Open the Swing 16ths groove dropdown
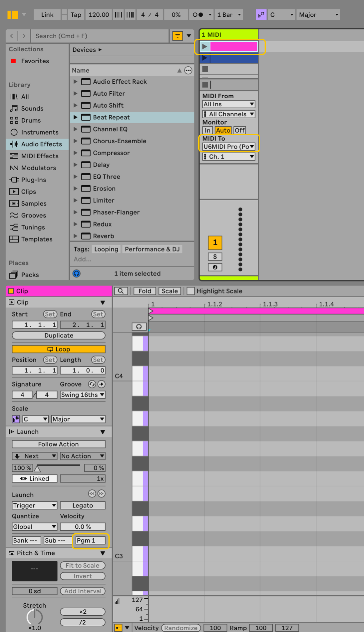Viewport: 364px width, 632px height. point(83,395)
